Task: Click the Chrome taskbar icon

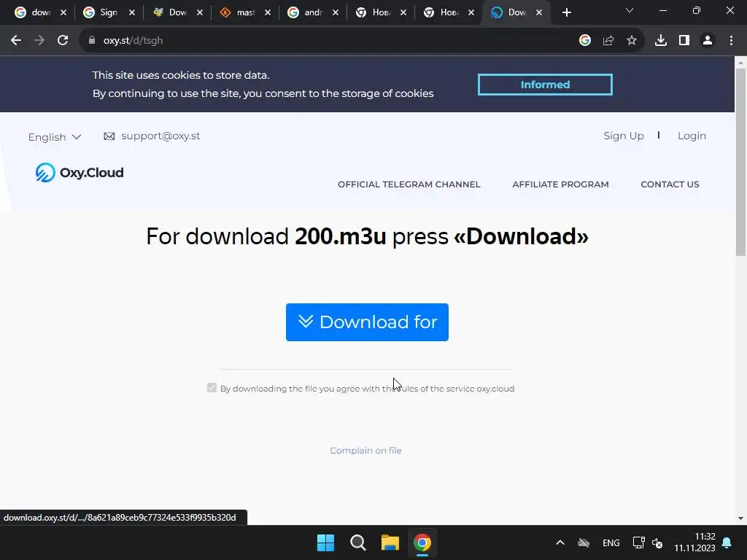Action: click(422, 542)
